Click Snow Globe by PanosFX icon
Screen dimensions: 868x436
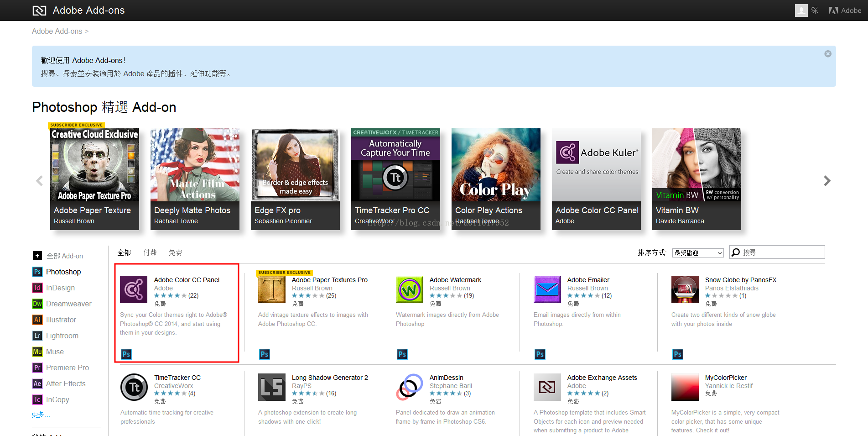pos(685,289)
